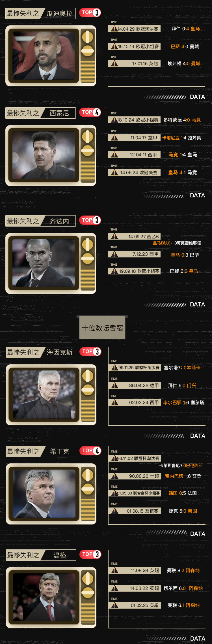Click the 巴萨 4:0 曼城 result
212x644 pixels.
[185, 46]
